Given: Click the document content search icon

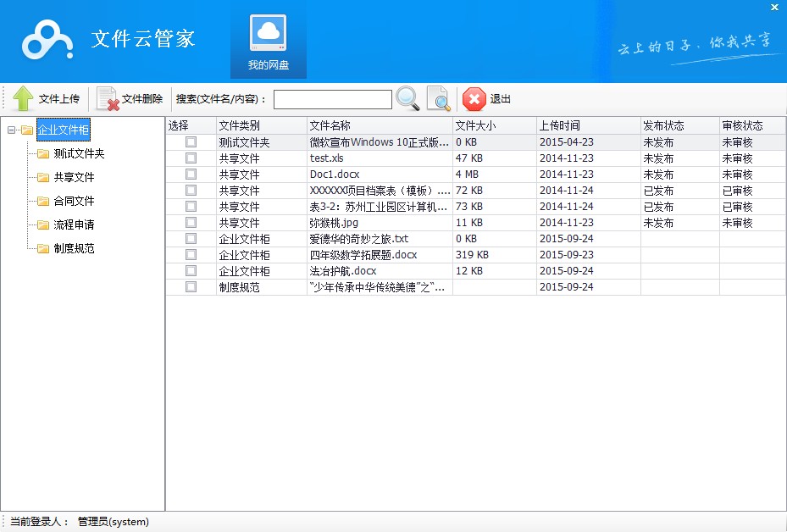Looking at the screenshot, I should (438, 99).
